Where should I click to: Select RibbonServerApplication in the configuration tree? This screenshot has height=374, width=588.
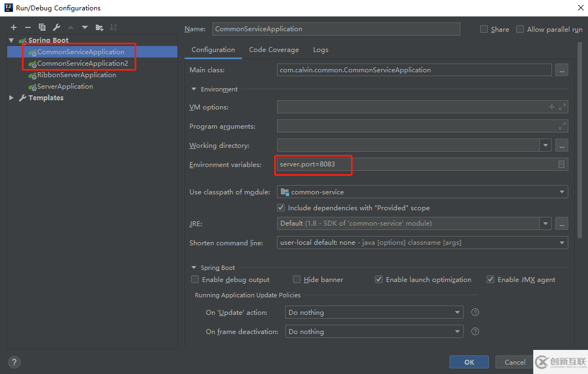click(76, 75)
